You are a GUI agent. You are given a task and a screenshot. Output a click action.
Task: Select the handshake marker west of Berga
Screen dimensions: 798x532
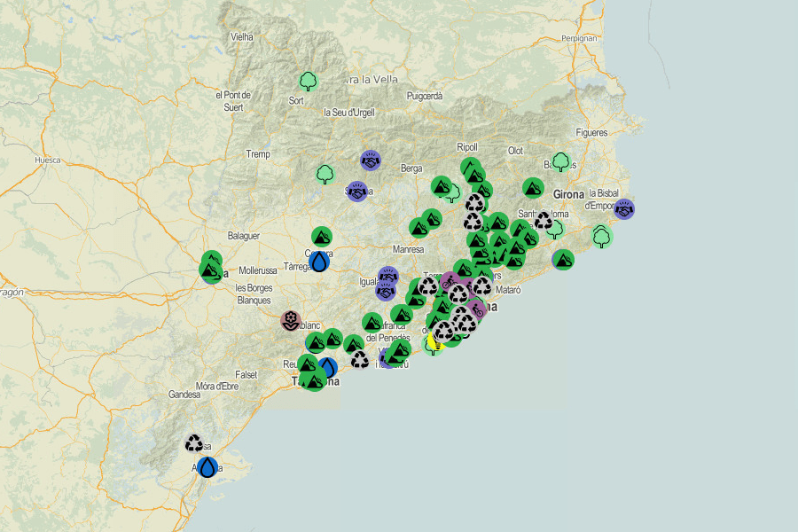371,160
